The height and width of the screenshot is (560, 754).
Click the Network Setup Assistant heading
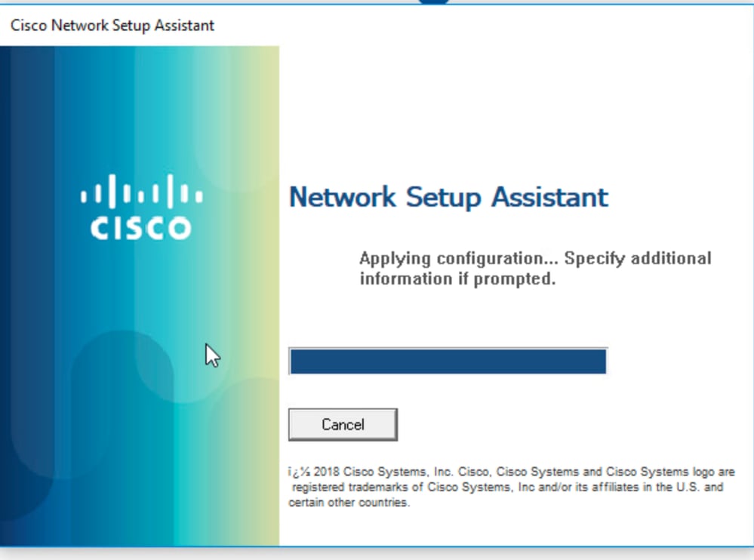[448, 197]
